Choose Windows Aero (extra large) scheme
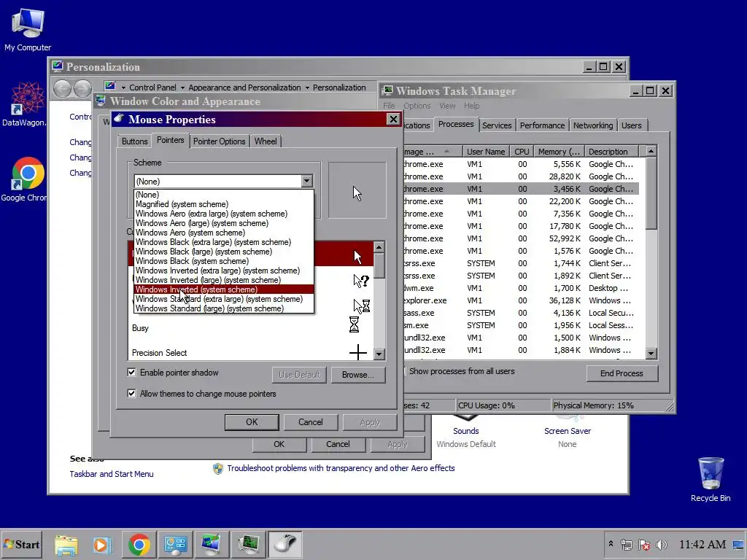 tap(224, 214)
